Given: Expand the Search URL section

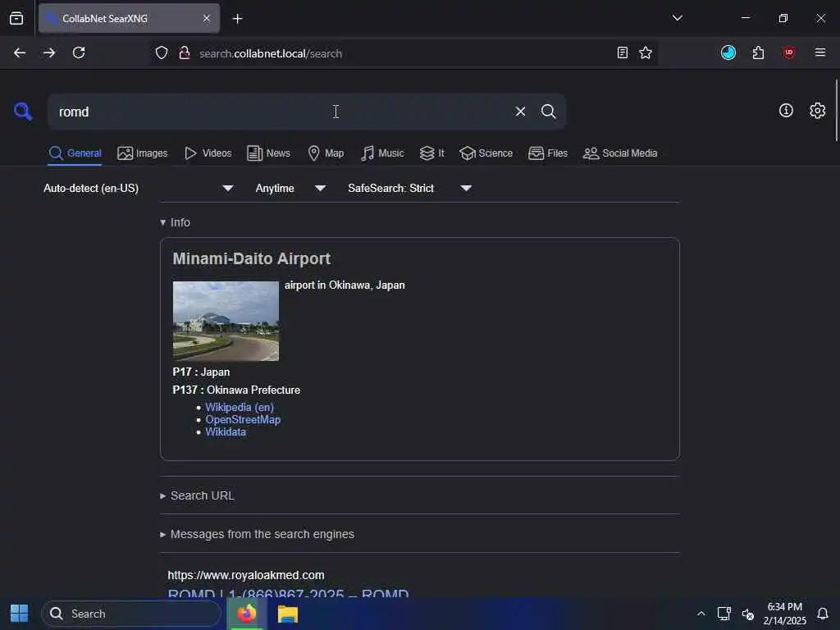Looking at the screenshot, I should point(197,495).
